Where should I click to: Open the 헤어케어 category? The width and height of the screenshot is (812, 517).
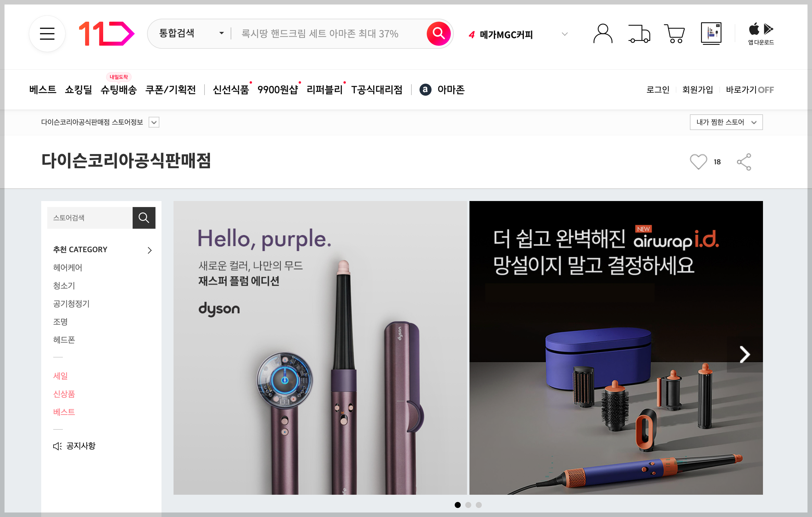(x=67, y=268)
